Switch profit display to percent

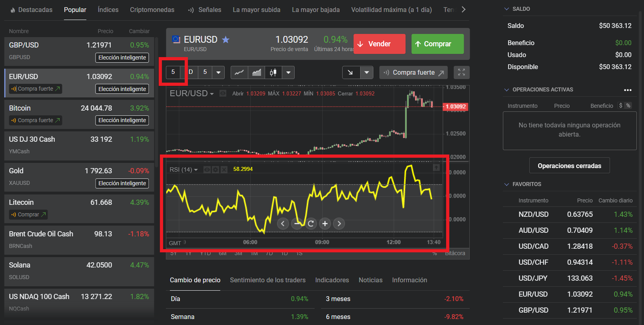(x=628, y=106)
